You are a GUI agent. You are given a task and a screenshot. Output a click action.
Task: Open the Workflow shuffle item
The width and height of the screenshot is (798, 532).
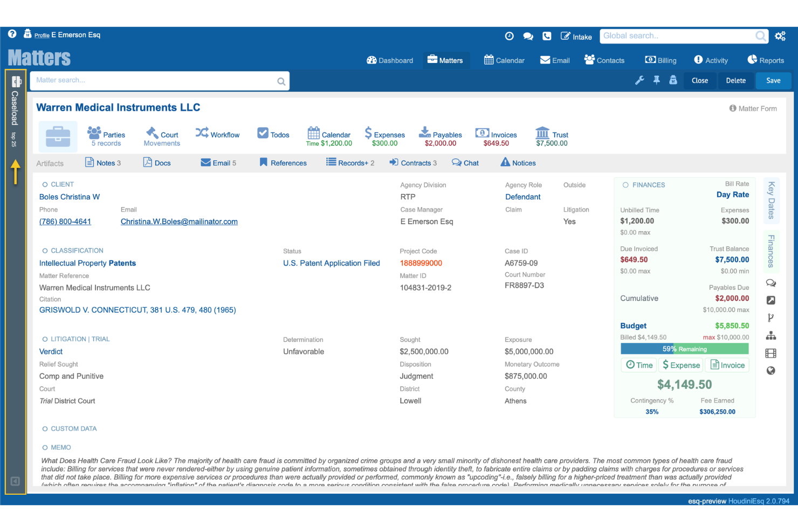217,134
